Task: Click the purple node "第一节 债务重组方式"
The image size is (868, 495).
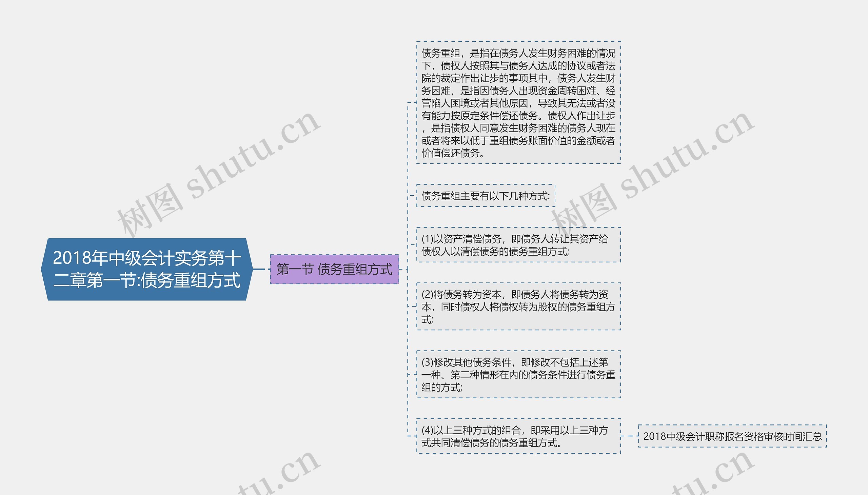Action: tap(335, 270)
